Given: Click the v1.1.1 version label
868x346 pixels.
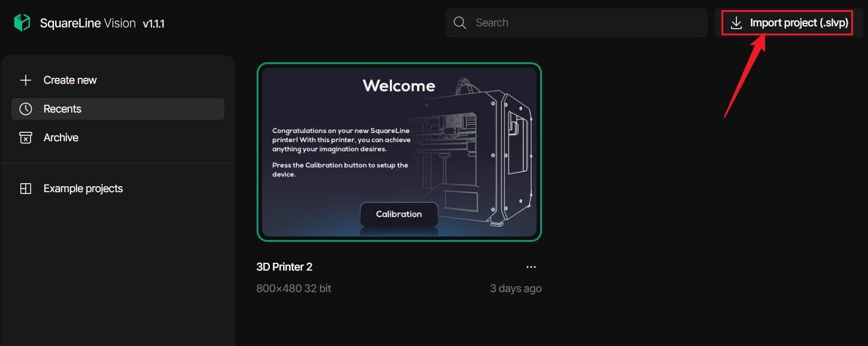Looking at the screenshot, I should [153, 23].
